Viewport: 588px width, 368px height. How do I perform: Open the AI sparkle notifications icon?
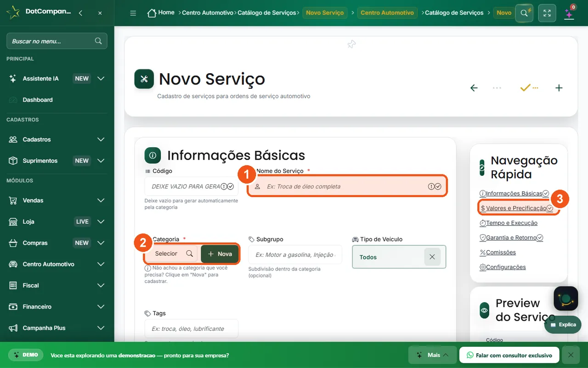click(x=569, y=13)
